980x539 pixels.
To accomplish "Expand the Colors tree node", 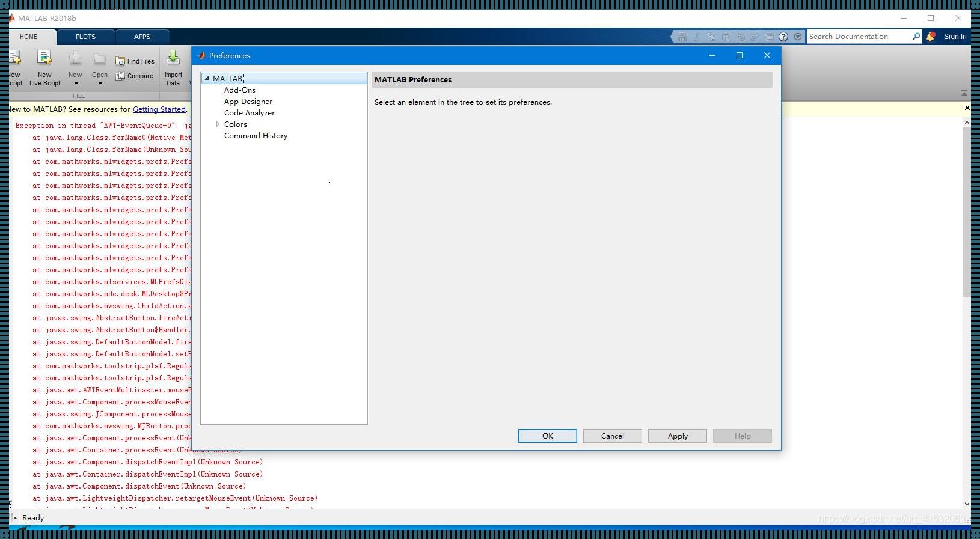I will (218, 124).
